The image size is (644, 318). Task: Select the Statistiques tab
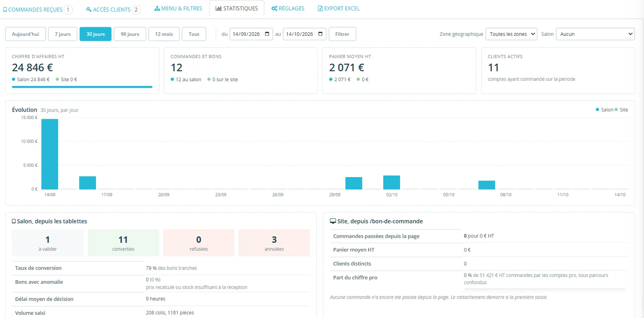pos(237,8)
